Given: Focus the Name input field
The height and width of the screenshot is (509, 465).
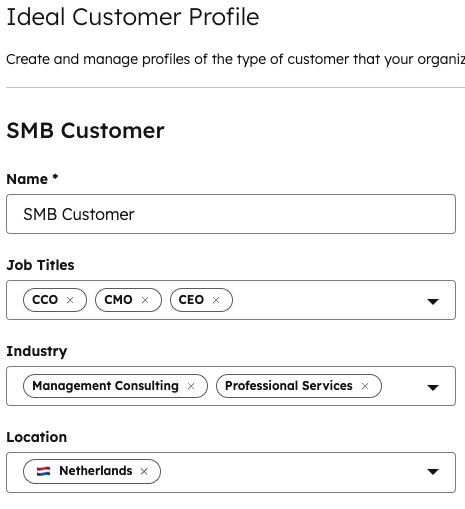Looking at the screenshot, I should (x=231, y=214).
